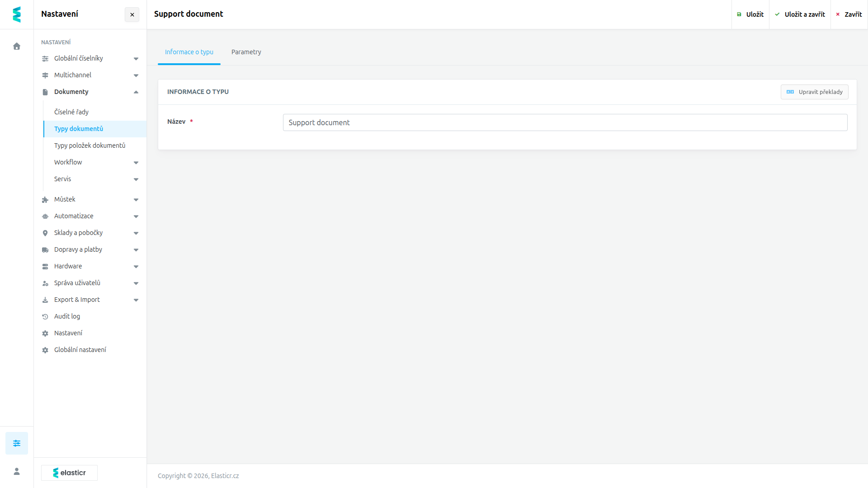Close the Nastavení side panel
This screenshot has height=488, width=868.
pyautogui.click(x=132, y=14)
